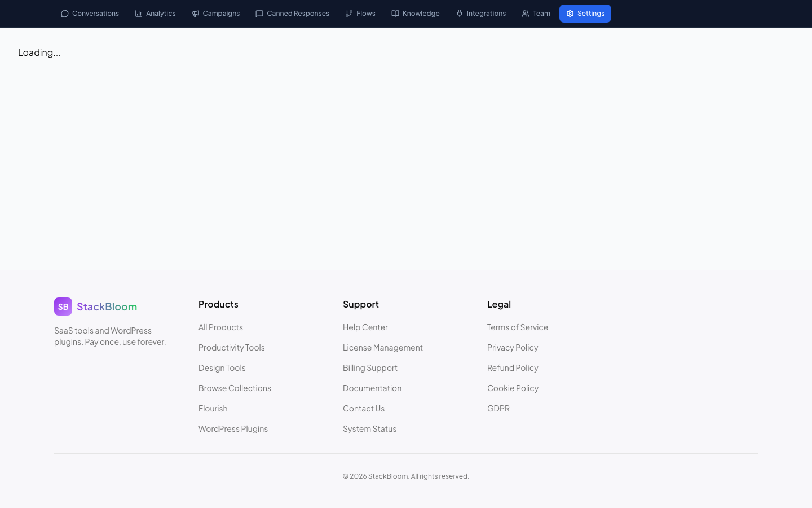
Task: Click the Team people icon
Action: (x=525, y=14)
